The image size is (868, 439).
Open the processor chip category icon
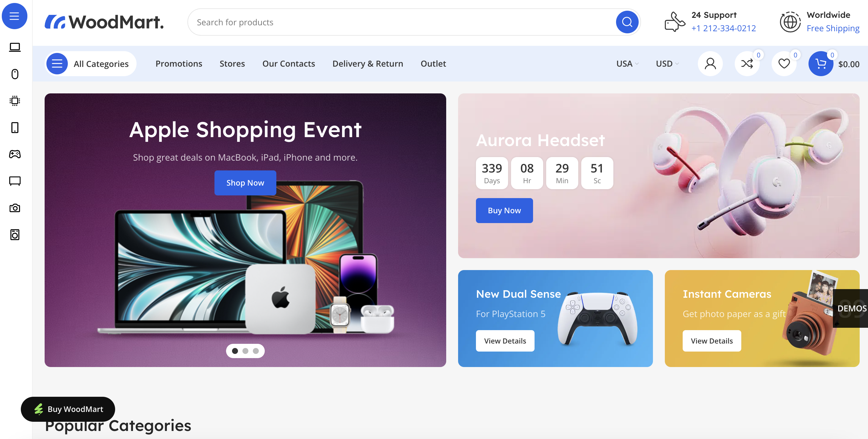(15, 101)
